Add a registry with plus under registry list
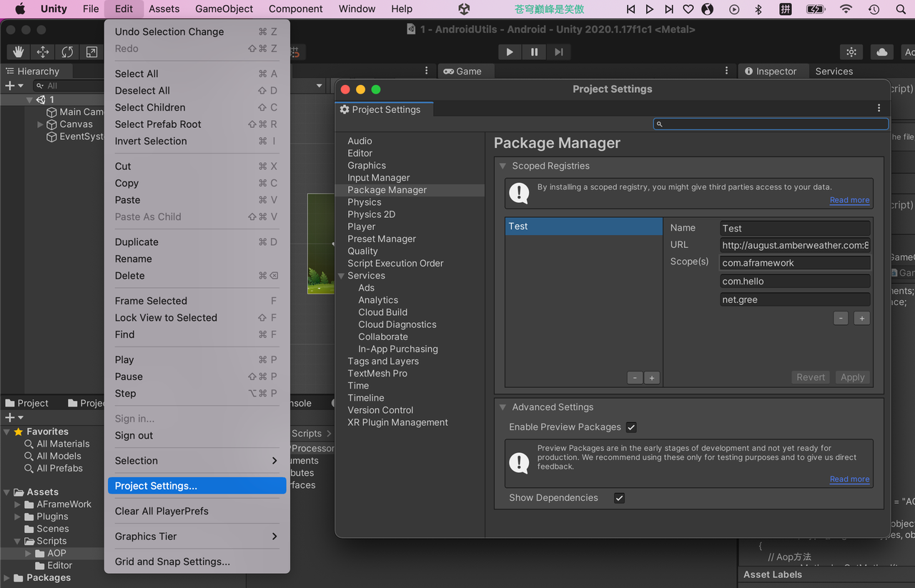 pos(652,378)
